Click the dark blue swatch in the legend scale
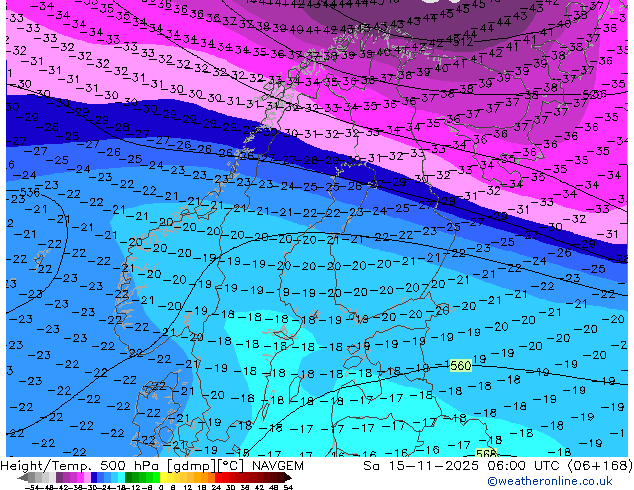 tap(94, 477)
